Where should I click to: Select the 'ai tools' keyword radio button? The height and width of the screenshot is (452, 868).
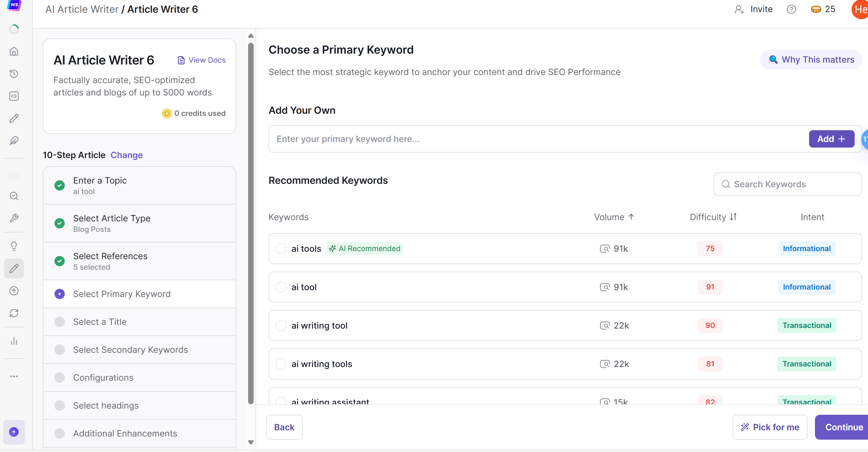pyautogui.click(x=281, y=249)
